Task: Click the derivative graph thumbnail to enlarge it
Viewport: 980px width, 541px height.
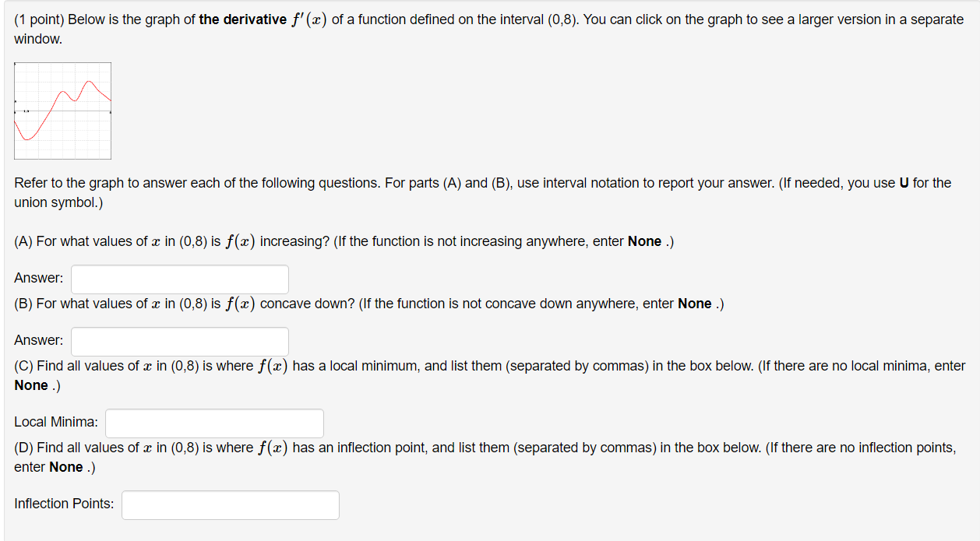Action: tap(62, 111)
